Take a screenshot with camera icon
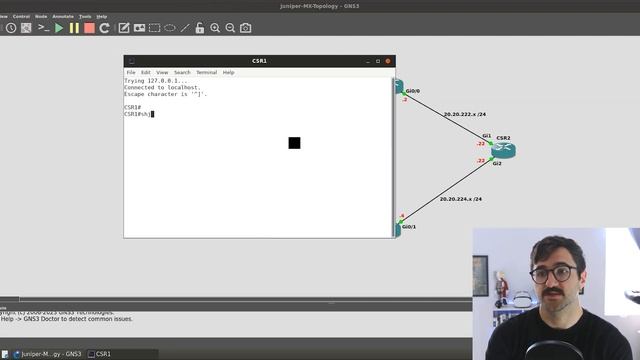Image resolution: width=640 pixels, height=360 pixels. pyautogui.click(x=245, y=28)
